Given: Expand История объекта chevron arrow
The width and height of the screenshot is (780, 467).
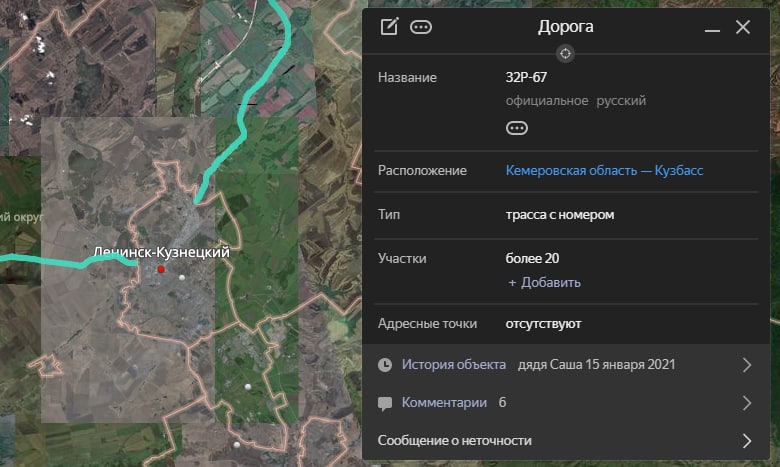Looking at the screenshot, I should pyautogui.click(x=747, y=365).
